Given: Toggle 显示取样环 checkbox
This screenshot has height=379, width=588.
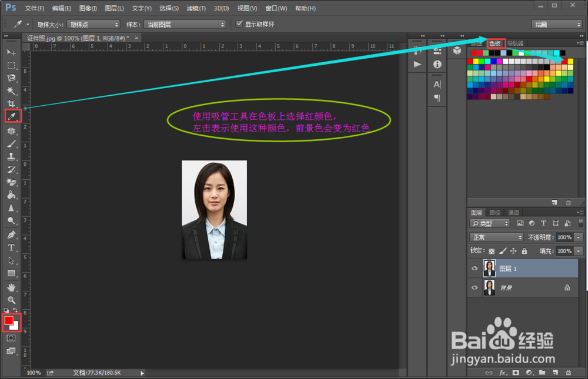Looking at the screenshot, I should click(239, 24).
